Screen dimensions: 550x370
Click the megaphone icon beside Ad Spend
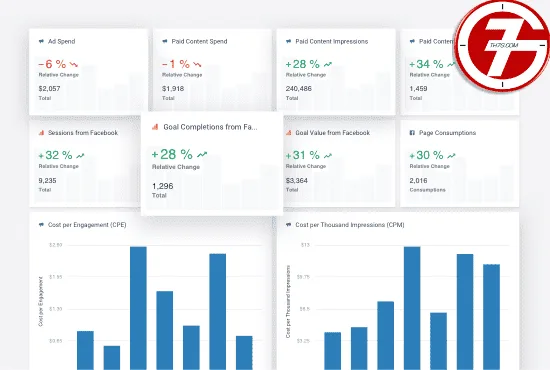click(41, 41)
